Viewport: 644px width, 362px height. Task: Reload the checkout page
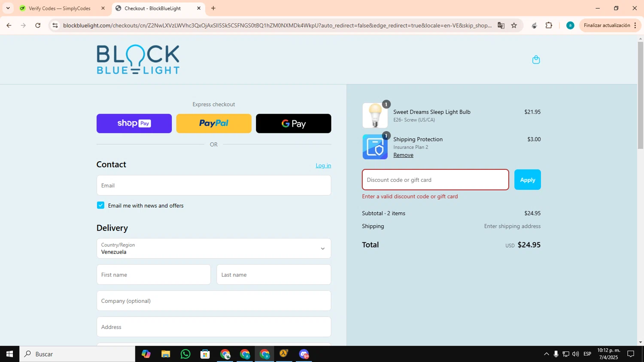(38, 25)
